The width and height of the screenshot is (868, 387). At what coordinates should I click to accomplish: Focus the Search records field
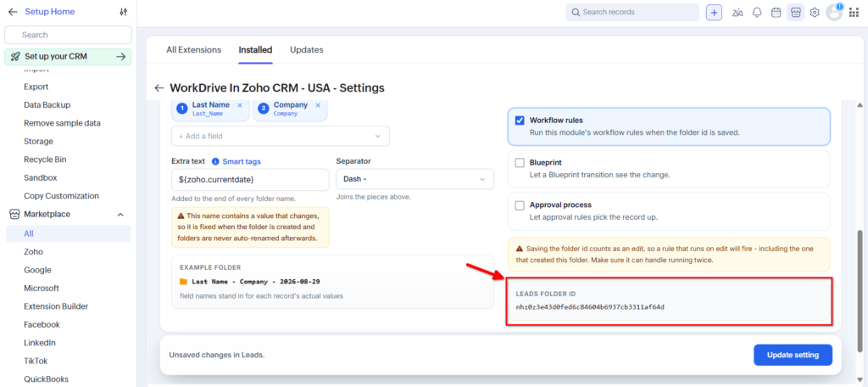click(x=632, y=12)
